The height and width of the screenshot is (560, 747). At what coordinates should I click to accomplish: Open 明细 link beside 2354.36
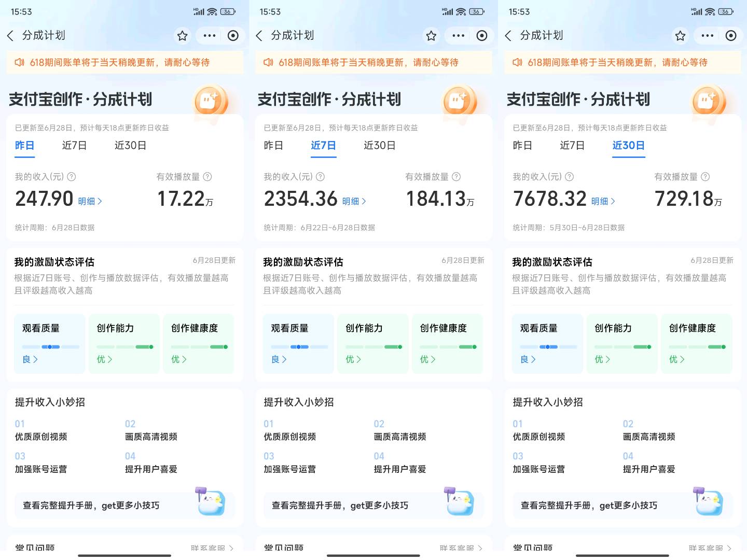click(x=355, y=201)
